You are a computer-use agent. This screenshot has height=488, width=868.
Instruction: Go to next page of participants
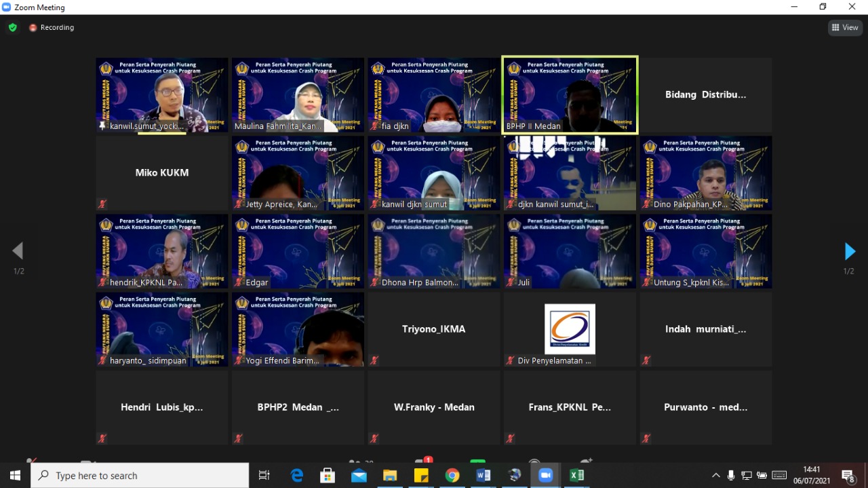point(849,252)
